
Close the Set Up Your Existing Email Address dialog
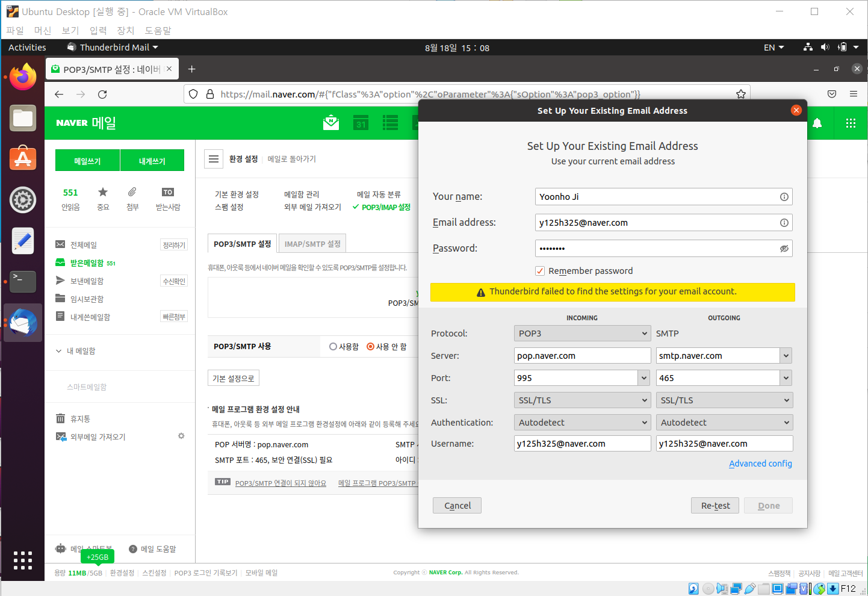point(796,110)
